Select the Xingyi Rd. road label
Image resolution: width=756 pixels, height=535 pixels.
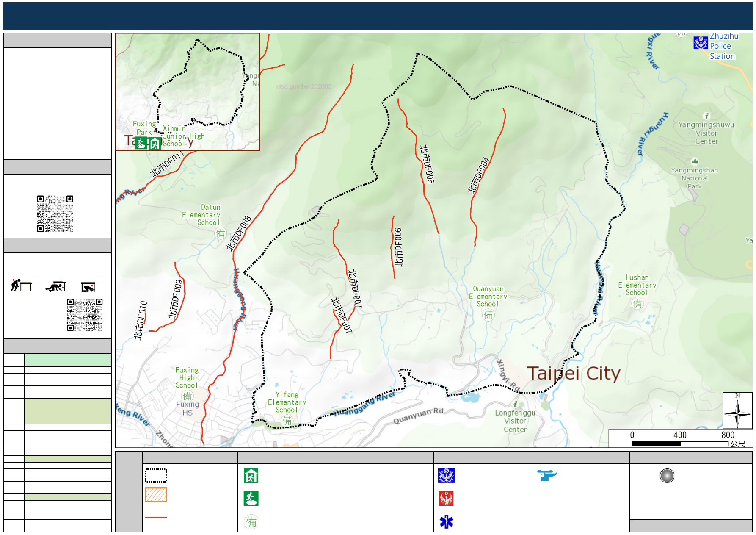[508, 376]
